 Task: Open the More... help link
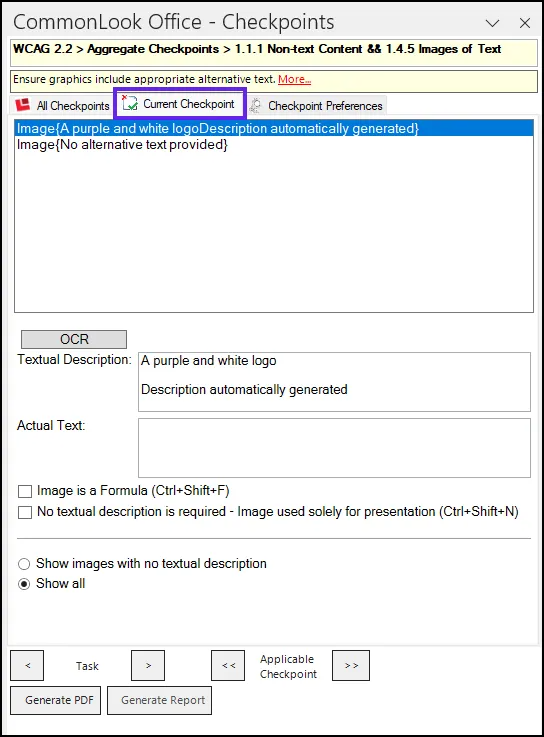[294, 79]
